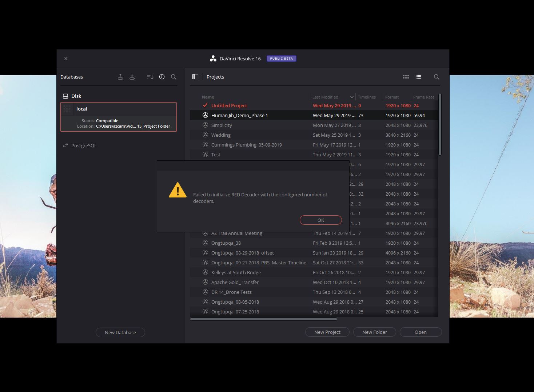Click the Ongtupqa_38 project icon
This screenshot has width=534, height=392.
[x=205, y=243]
